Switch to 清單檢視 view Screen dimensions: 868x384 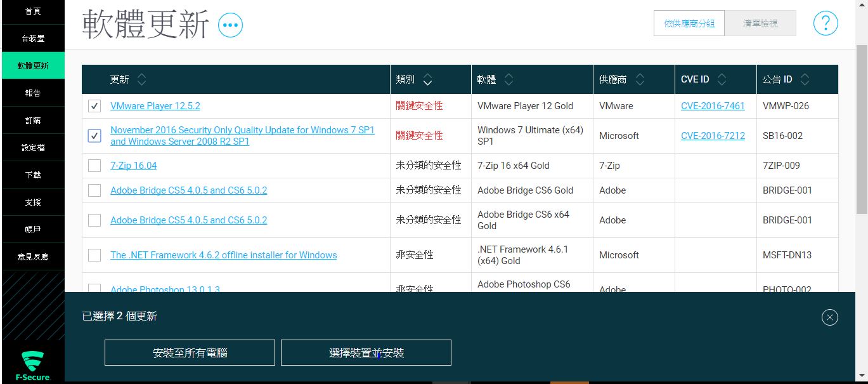[x=760, y=23]
